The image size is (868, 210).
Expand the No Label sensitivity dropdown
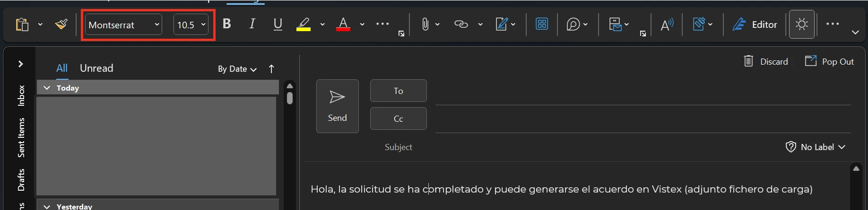pos(816,147)
